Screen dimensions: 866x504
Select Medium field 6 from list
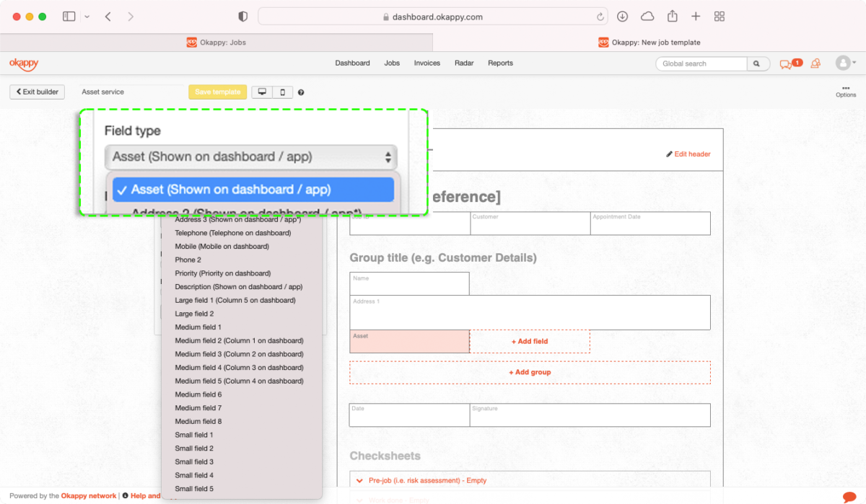click(198, 394)
